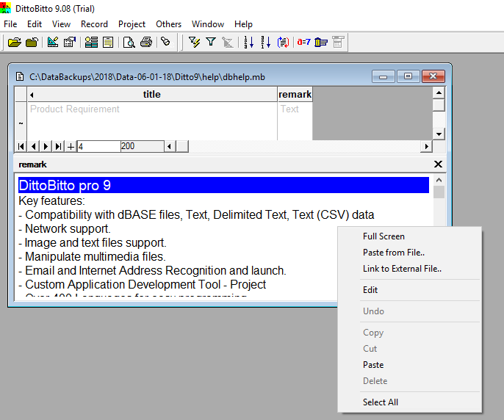Open the View menu
Screen dimensions: 504x420
coord(61,24)
